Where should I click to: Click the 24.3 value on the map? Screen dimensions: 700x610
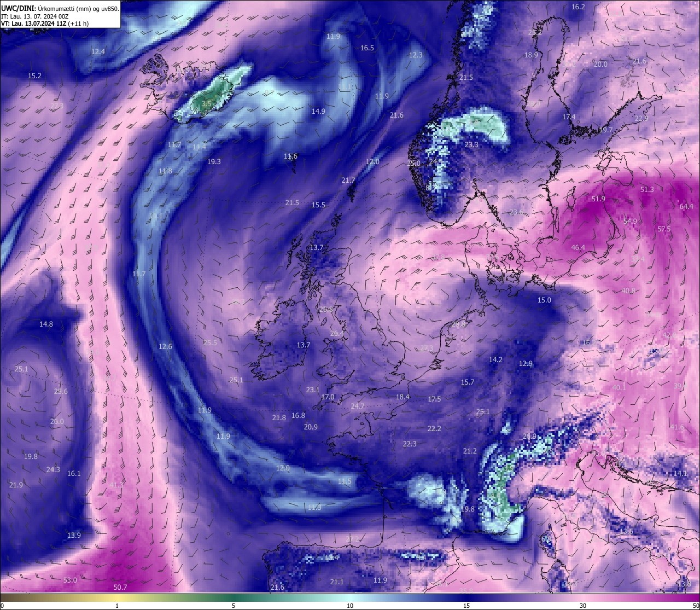(53, 469)
